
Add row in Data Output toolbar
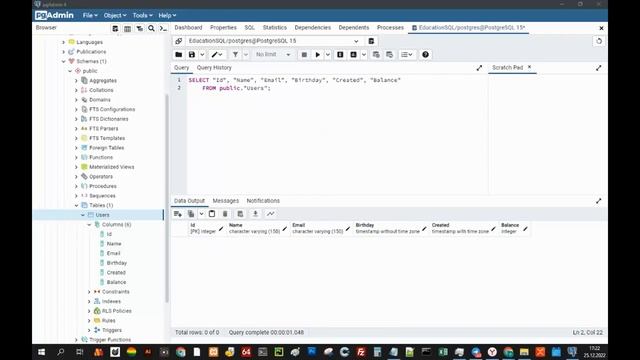point(178,214)
